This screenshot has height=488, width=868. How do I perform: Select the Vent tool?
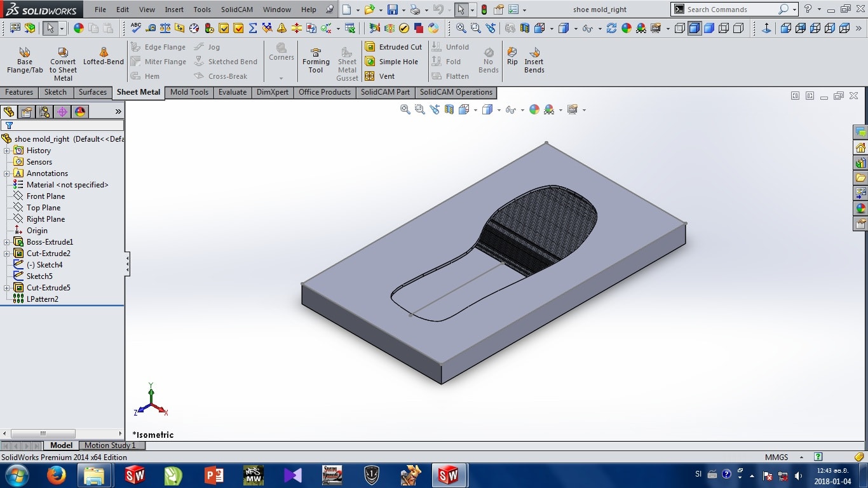pos(380,76)
